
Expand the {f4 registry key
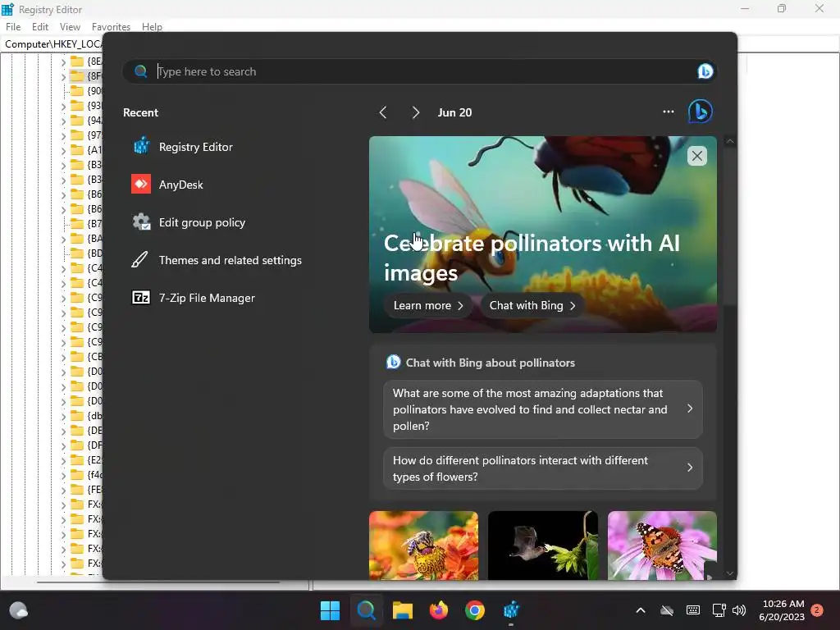tap(63, 475)
